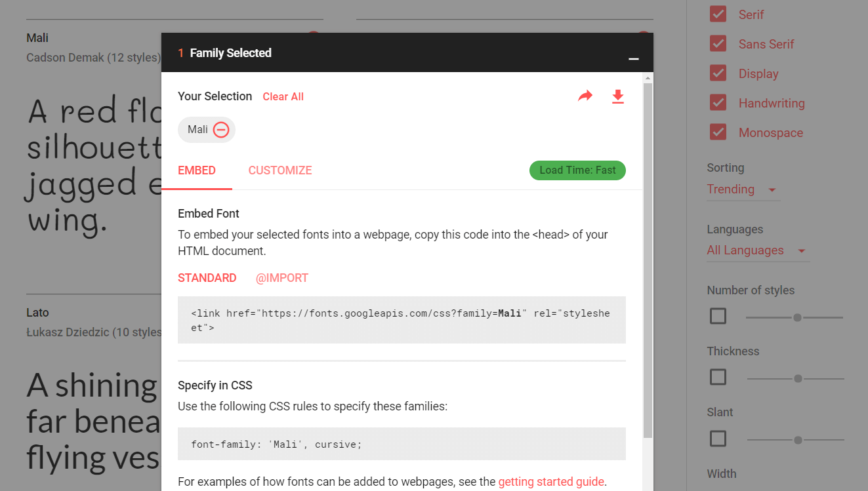The width and height of the screenshot is (868, 491).
Task: Click the Languages label
Action: coord(735,229)
